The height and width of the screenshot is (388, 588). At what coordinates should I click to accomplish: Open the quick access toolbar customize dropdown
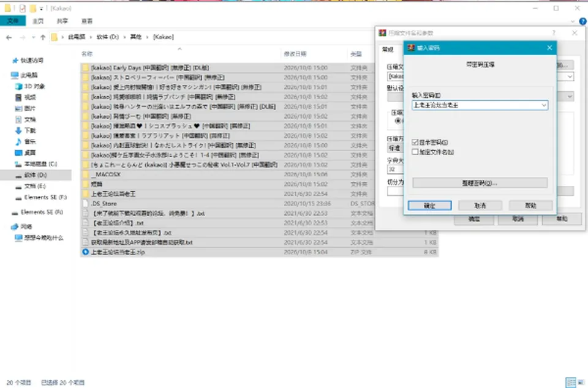pyautogui.click(x=41, y=8)
